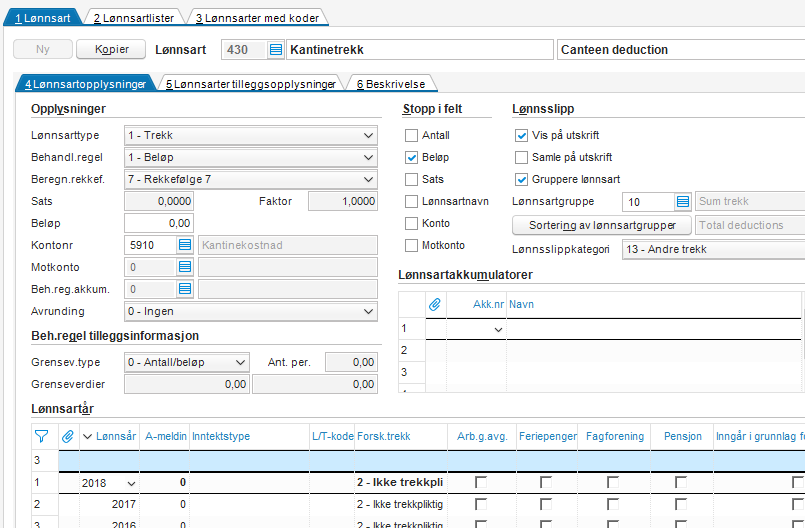Viewport: 805px width, 528px height.
Task: Click filter funnel icon in Lønnsartår grid
Action: (41, 437)
